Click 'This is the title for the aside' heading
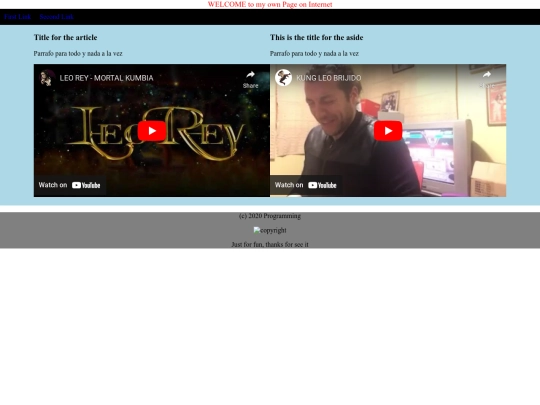Image resolution: width=540 pixels, height=405 pixels. click(x=316, y=38)
